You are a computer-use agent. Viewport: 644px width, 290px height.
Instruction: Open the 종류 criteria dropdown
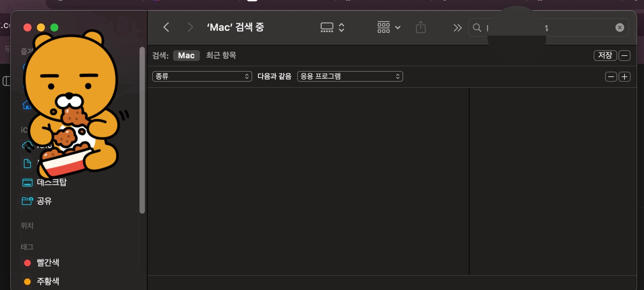pos(202,76)
